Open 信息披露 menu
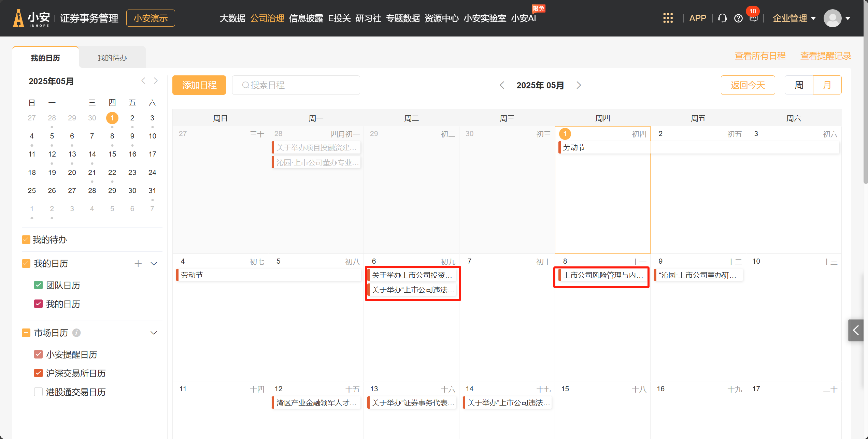The width and height of the screenshot is (868, 439). (306, 18)
